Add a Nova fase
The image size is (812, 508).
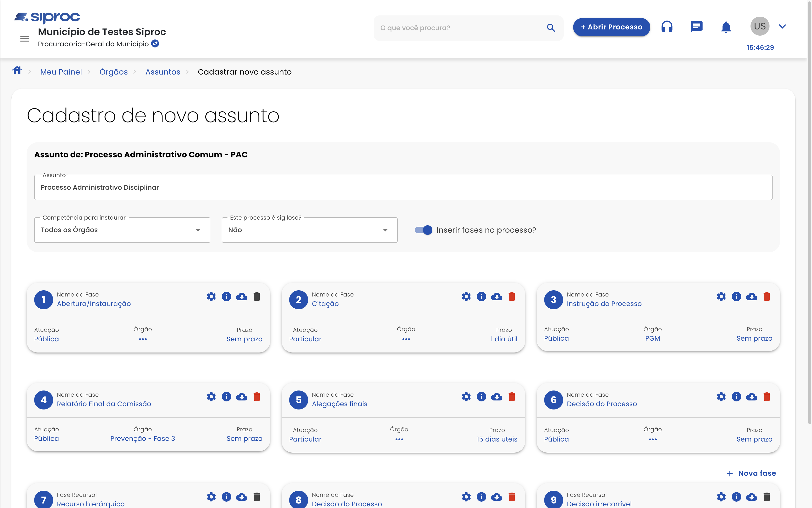751,473
